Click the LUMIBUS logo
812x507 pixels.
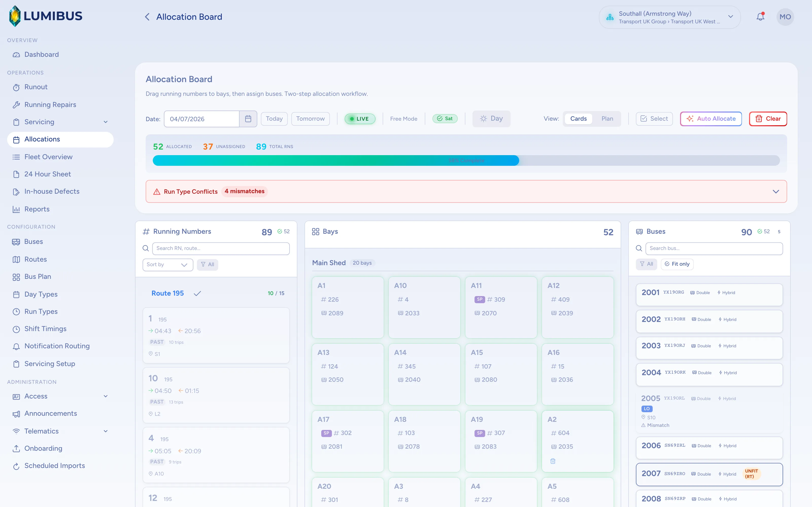46,16
